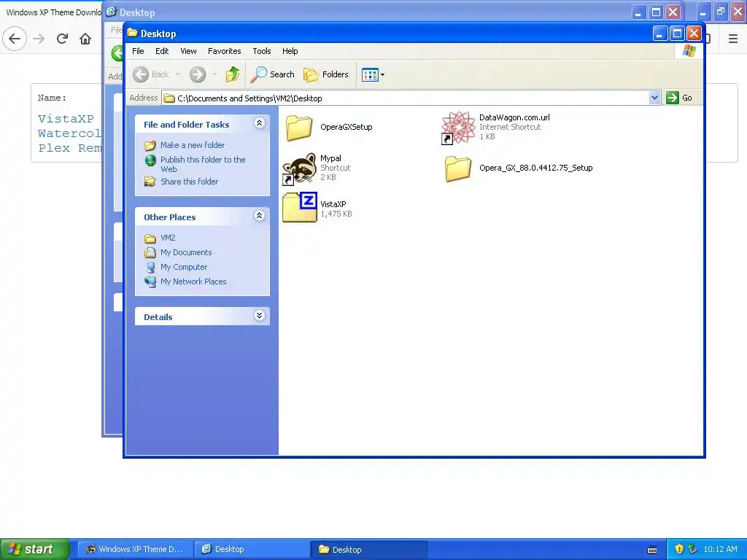Toggle the Folders pane button
This screenshot has height=560, width=747.
pyautogui.click(x=326, y=74)
